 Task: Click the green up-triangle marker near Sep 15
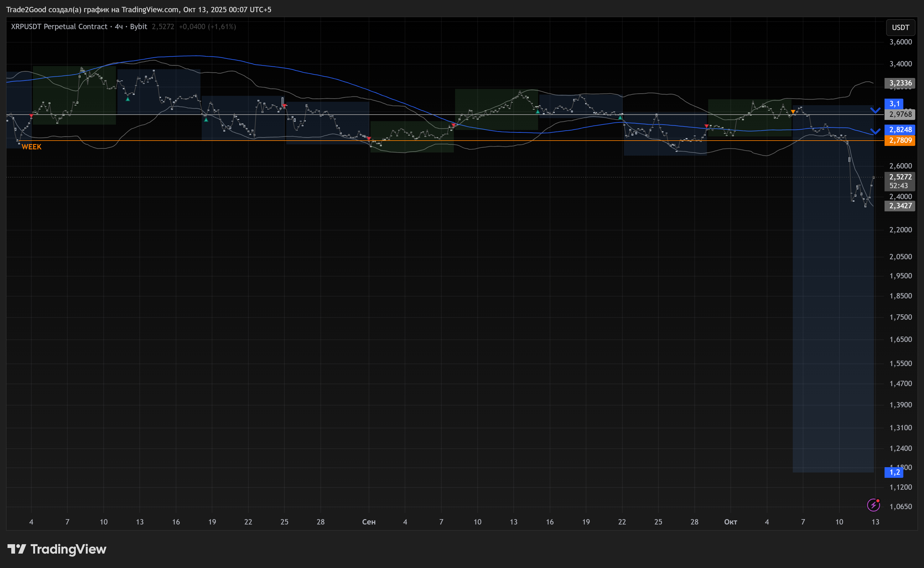coord(537,111)
